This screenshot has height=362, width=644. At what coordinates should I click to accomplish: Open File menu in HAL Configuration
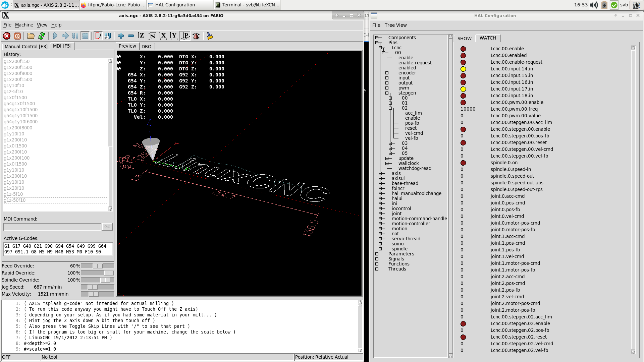(376, 25)
